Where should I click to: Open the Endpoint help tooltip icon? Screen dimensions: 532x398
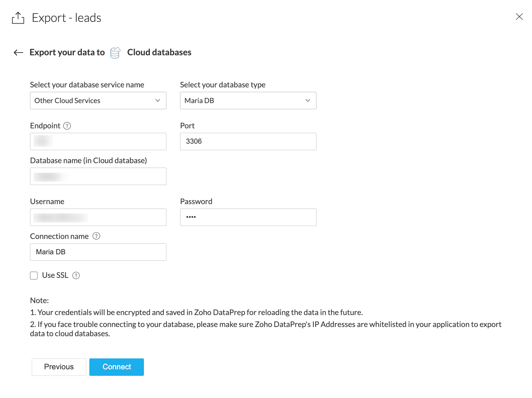point(67,126)
